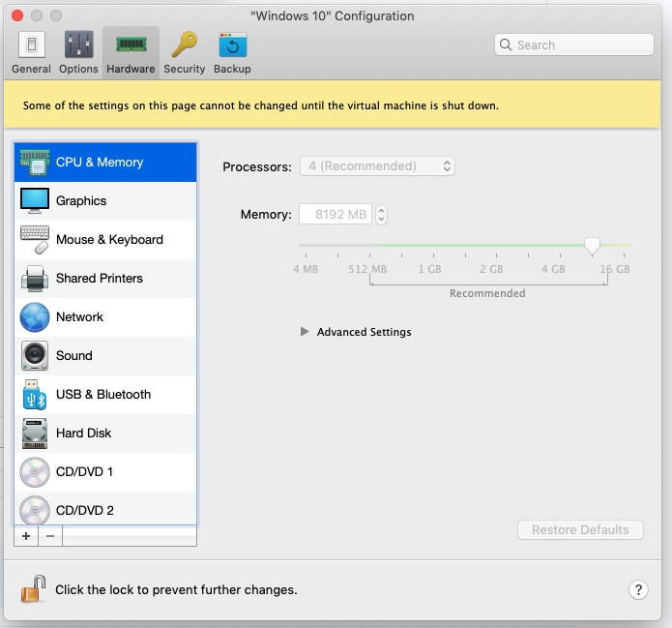This screenshot has height=628, width=672.
Task: Click the Mouse & Keyboard icon
Action: tap(35, 240)
